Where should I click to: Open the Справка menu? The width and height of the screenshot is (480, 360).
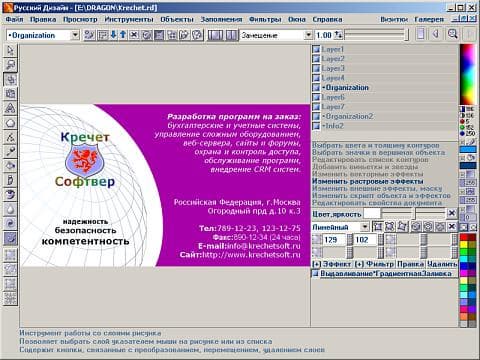(327, 19)
